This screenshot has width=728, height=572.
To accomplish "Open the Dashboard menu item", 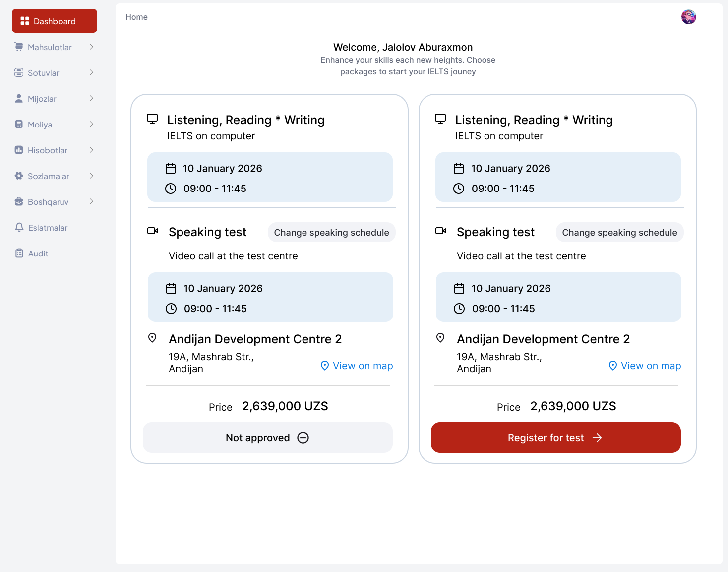I will tap(55, 21).
